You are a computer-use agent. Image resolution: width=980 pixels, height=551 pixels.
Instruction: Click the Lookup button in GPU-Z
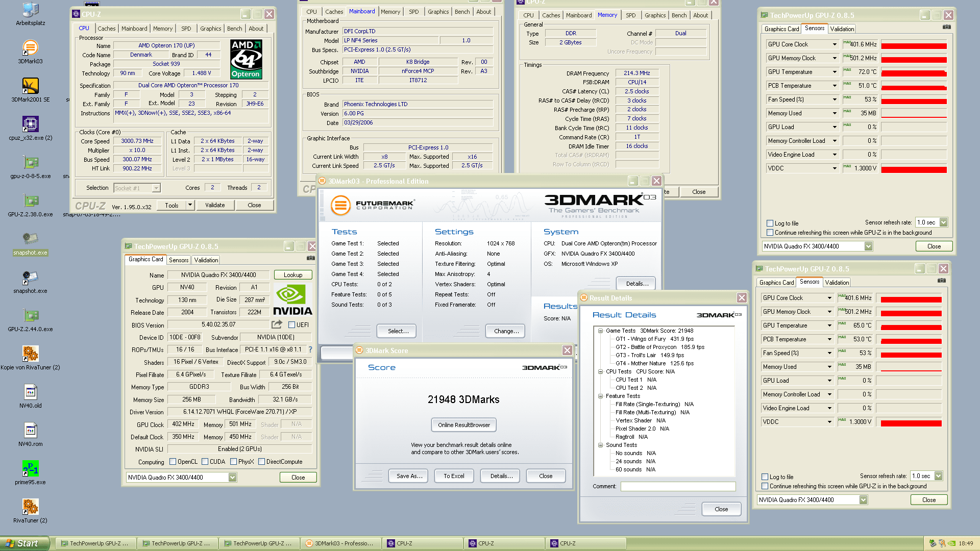(x=293, y=275)
